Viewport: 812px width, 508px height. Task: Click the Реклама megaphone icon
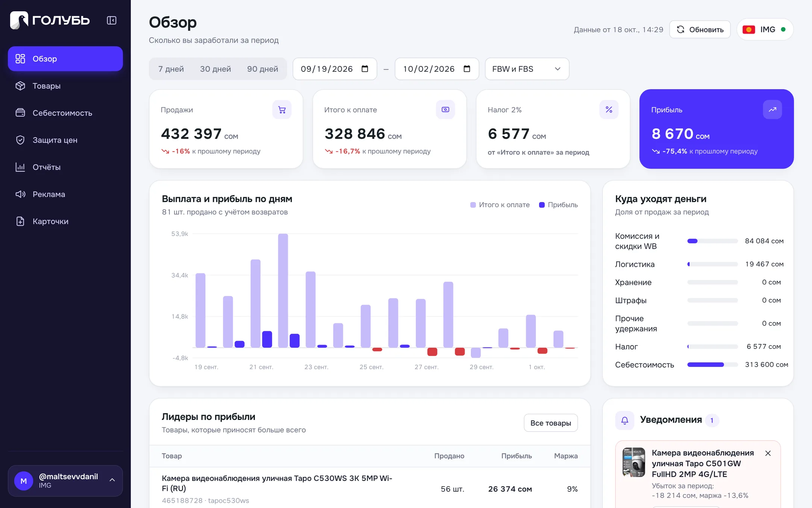click(x=20, y=194)
